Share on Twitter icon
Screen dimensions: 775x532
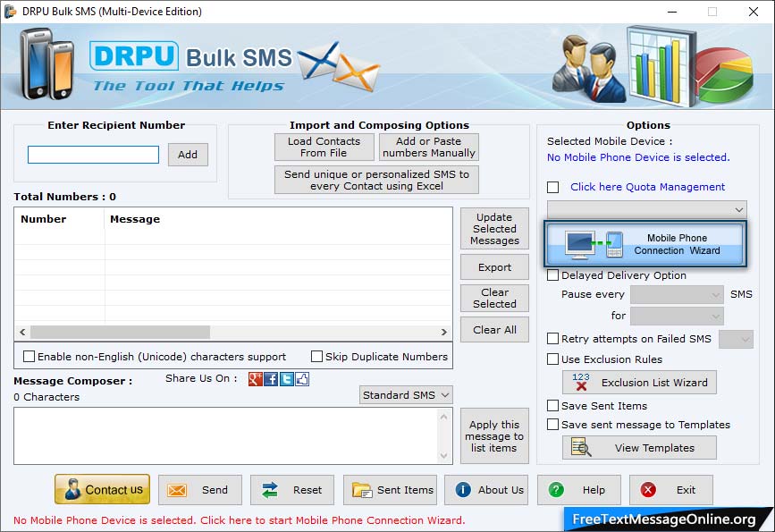click(x=287, y=379)
